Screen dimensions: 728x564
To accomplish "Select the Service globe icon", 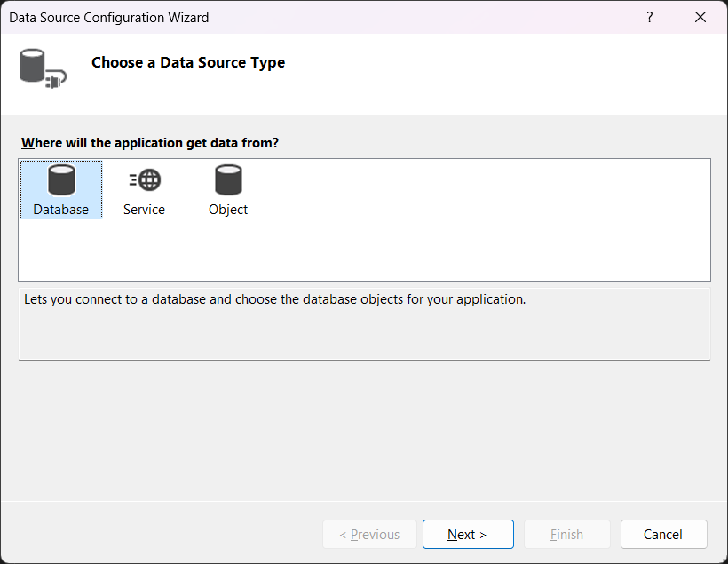I will (145, 180).
